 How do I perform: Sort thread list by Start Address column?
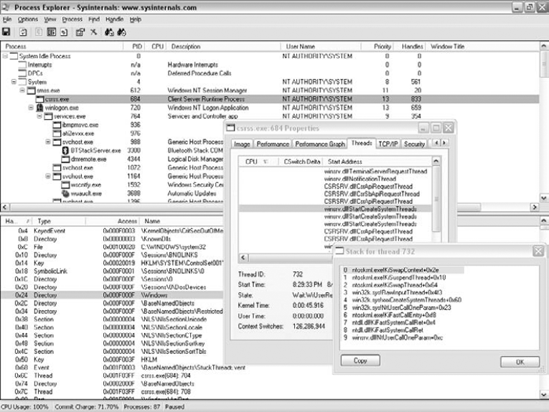pyautogui.click(x=377, y=161)
